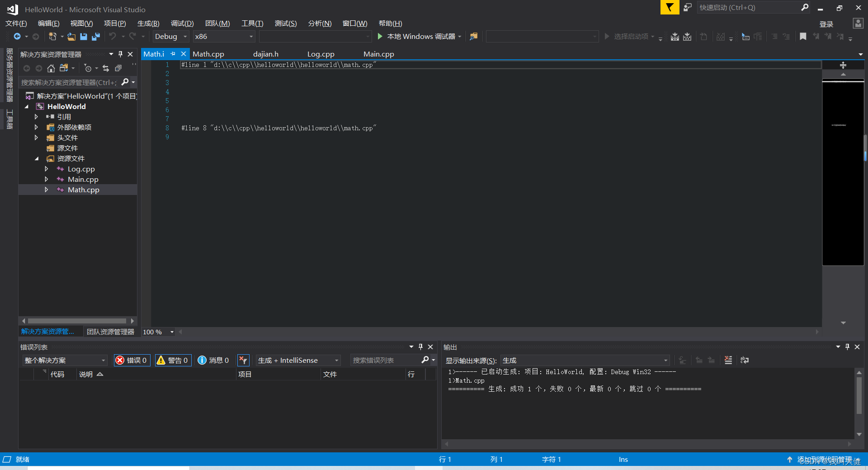Select Math.cpp in Solution Explorer tree
The image size is (868, 470).
84,190
